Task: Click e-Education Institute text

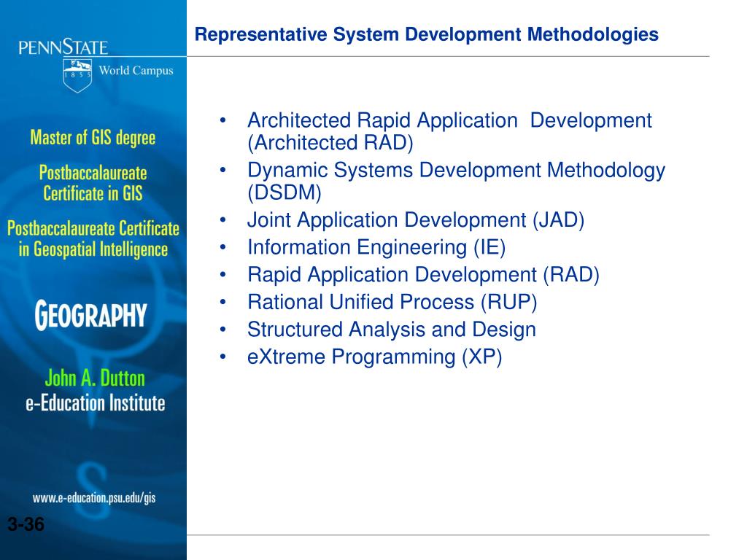Action: 96,403
